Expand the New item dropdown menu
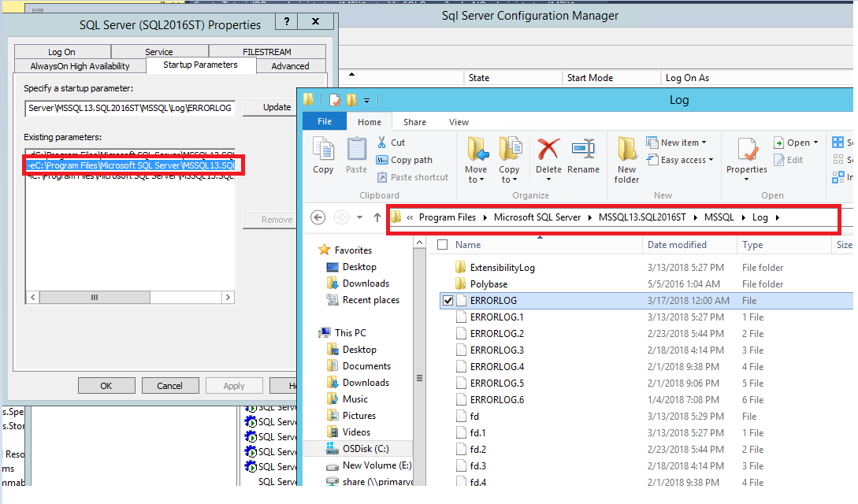Screen dimensions: 858x504 pos(676,143)
